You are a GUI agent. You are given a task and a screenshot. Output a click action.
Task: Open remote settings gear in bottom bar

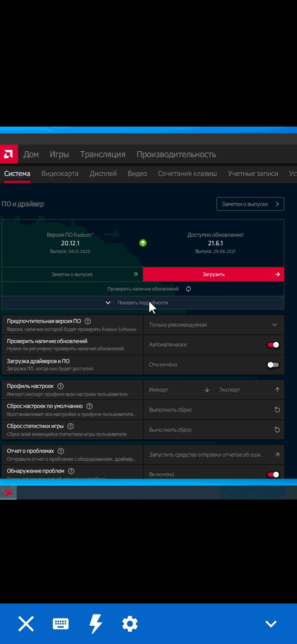click(130, 624)
